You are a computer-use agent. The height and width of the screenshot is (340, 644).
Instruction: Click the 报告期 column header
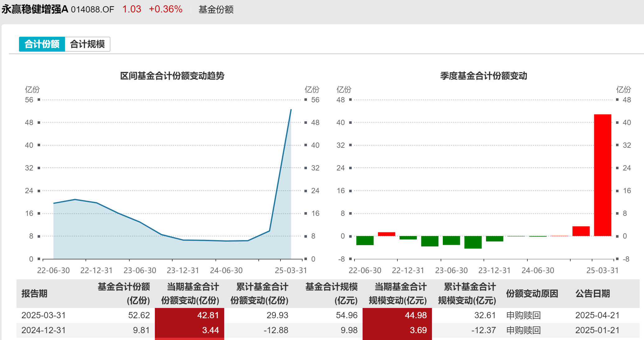[x=34, y=293]
